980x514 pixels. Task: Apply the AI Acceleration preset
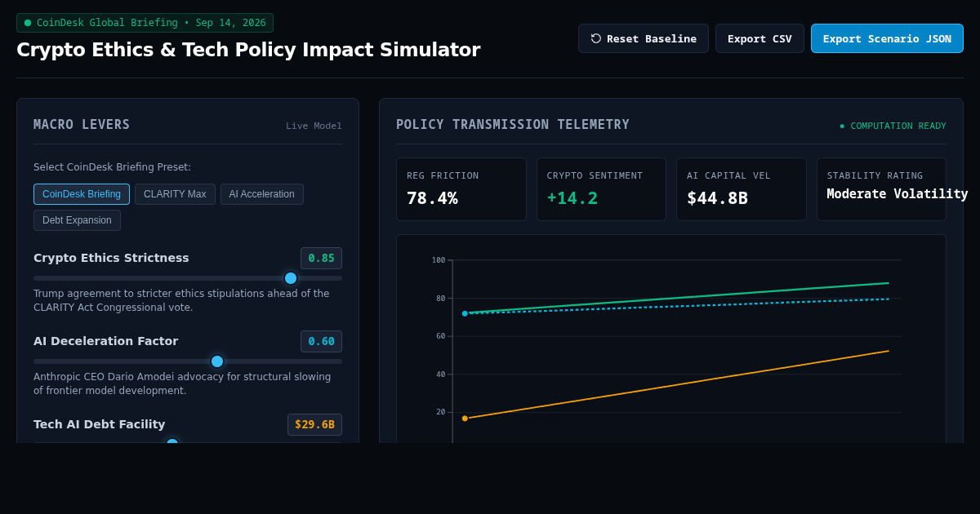261,194
